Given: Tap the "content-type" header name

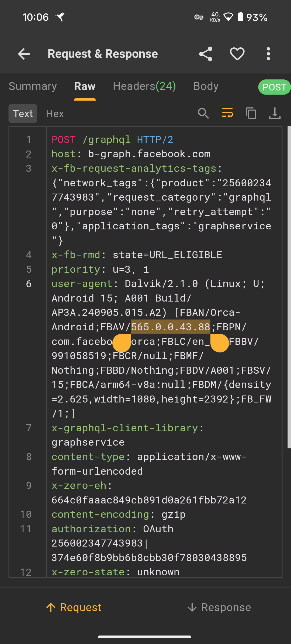Looking at the screenshot, I should click(x=88, y=457).
